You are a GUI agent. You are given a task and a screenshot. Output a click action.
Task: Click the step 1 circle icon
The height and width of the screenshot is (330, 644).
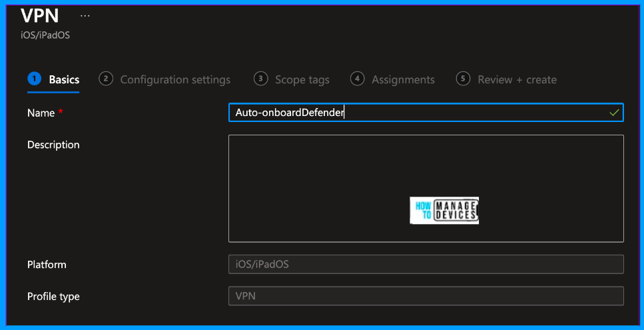tap(35, 79)
